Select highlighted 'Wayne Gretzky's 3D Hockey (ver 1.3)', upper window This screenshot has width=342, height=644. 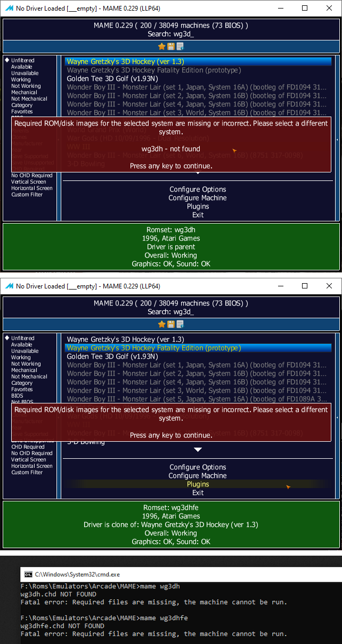(x=198, y=61)
